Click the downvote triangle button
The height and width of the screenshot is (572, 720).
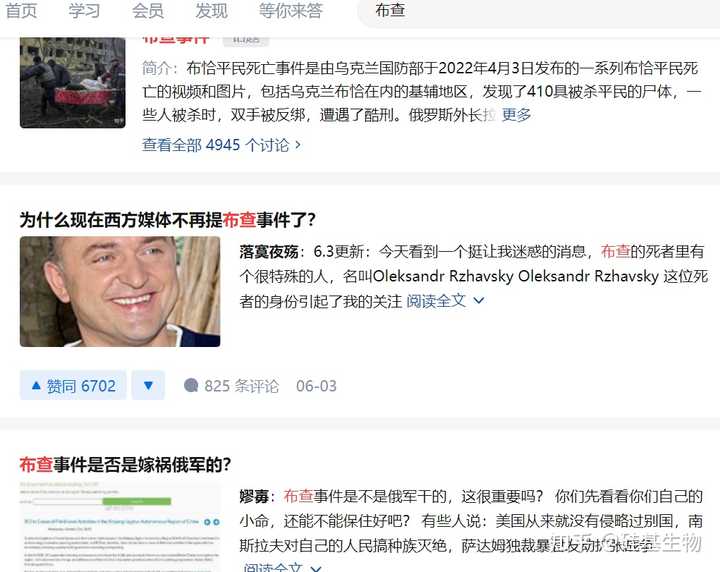coord(148,386)
